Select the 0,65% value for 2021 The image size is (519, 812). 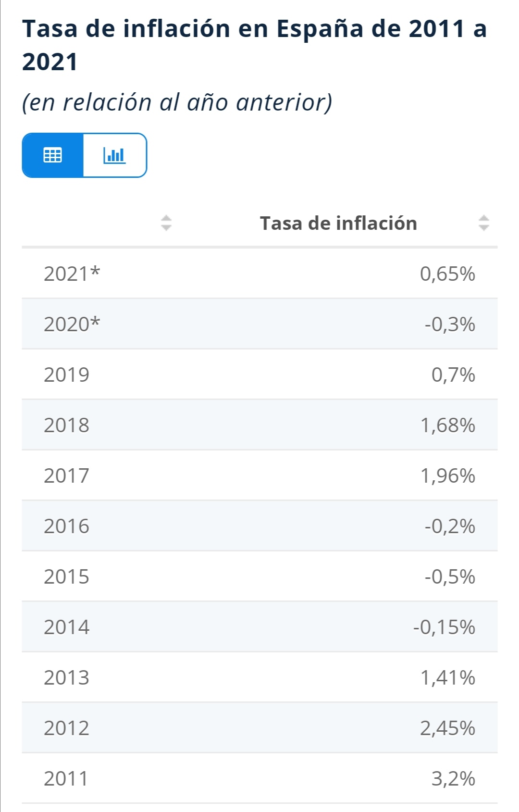pyautogui.click(x=447, y=274)
